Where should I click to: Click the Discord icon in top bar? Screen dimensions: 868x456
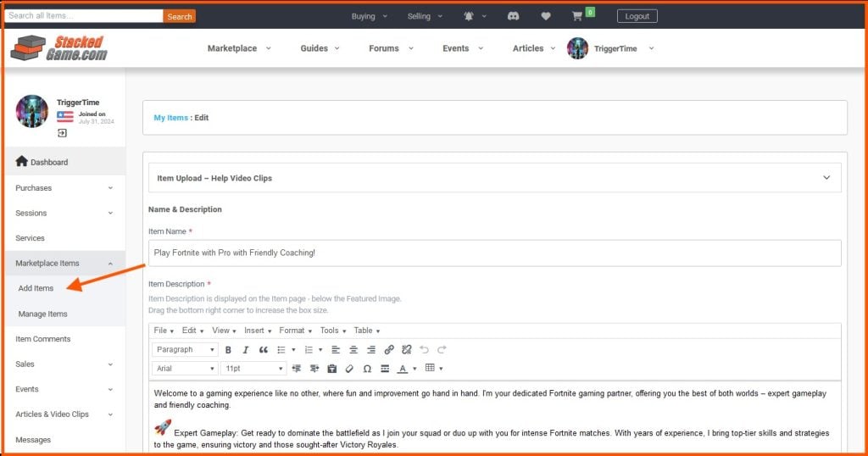[x=513, y=16]
